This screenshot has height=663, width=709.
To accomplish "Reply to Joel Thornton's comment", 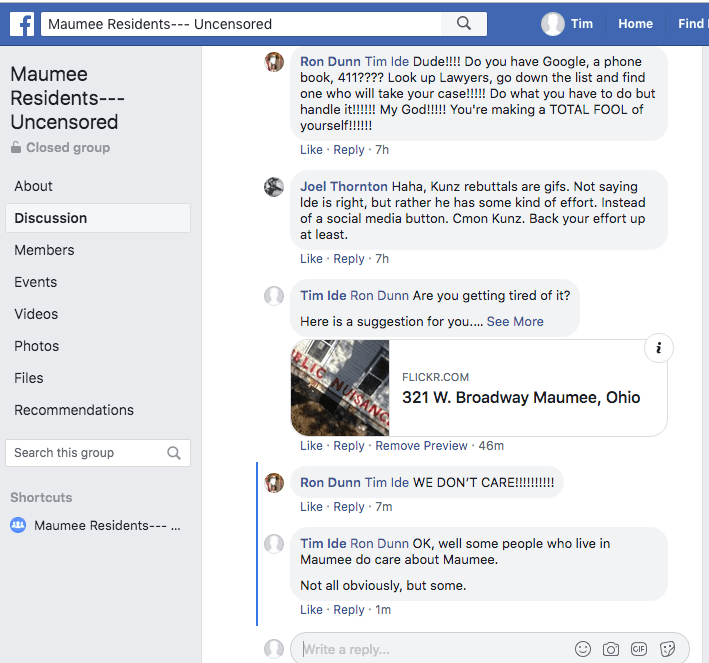I will point(349,259).
